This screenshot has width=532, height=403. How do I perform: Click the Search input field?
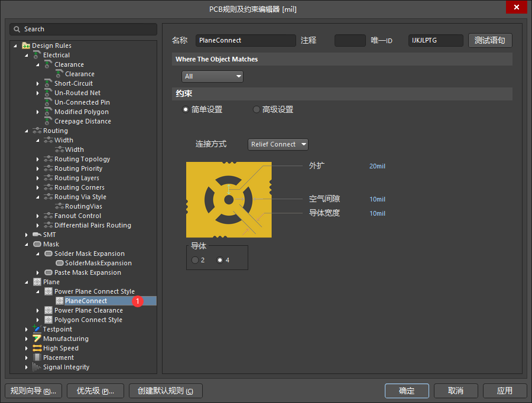83,29
